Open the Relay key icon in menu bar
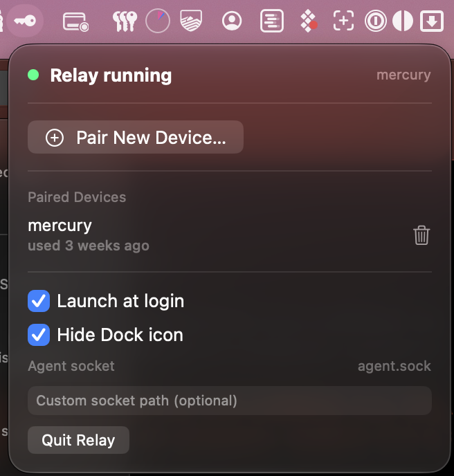The height and width of the screenshot is (476, 454). click(x=25, y=21)
